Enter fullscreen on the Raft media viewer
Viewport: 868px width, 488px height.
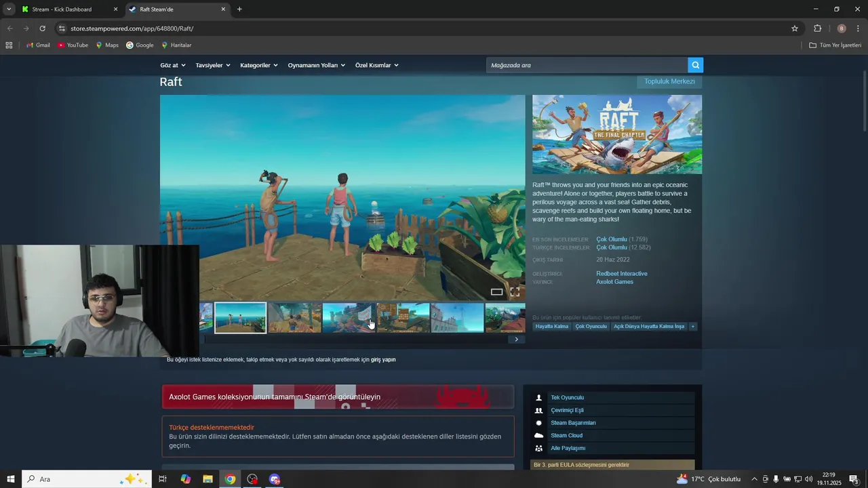[x=515, y=292]
